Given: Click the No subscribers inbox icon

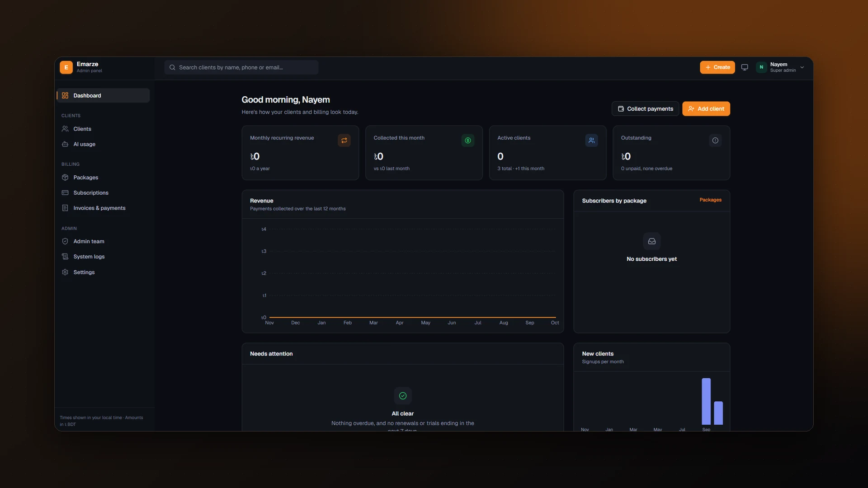Looking at the screenshot, I should tap(652, 241).
